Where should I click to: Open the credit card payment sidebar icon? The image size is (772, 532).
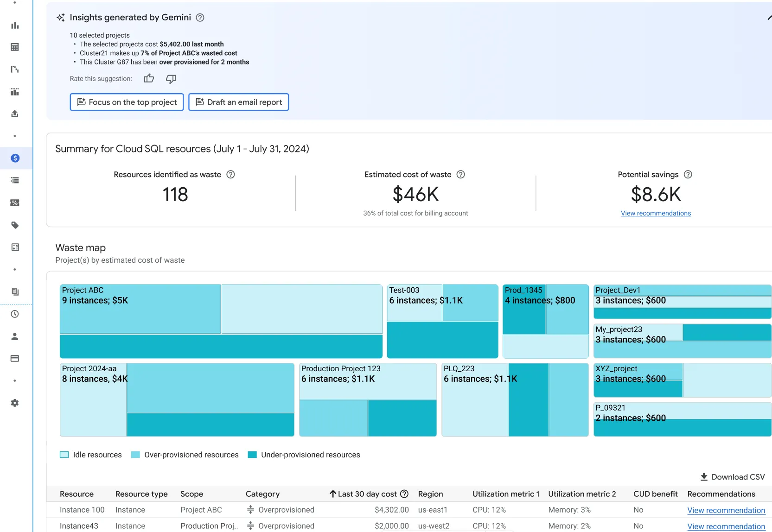pyautogui.click(x=15, y=358)
